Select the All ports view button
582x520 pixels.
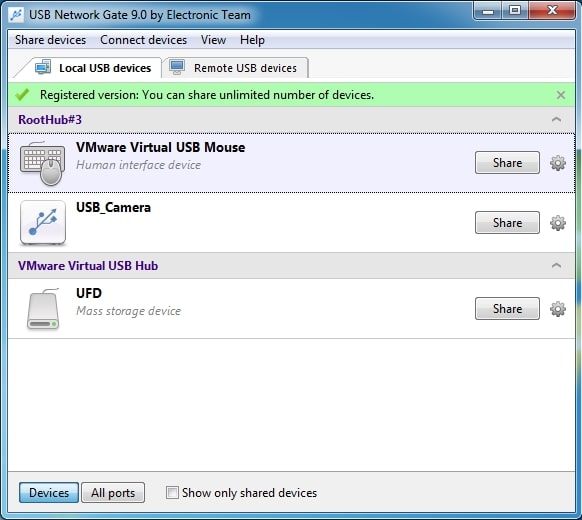(x=113, y=493)
